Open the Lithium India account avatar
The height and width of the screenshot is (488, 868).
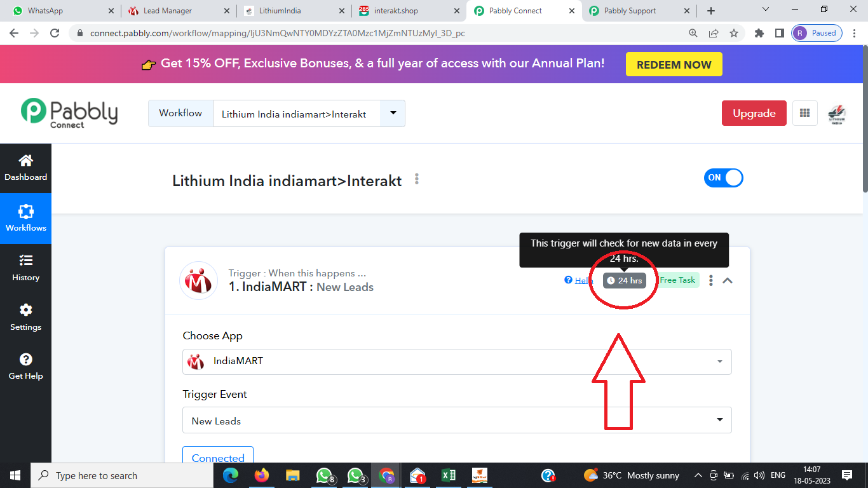tap(837, 113)
